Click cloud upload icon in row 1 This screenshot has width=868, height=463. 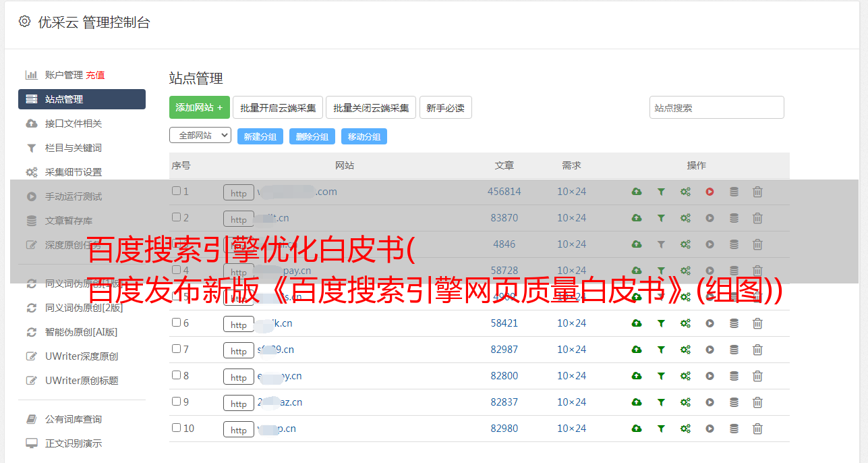click(637, 192)
